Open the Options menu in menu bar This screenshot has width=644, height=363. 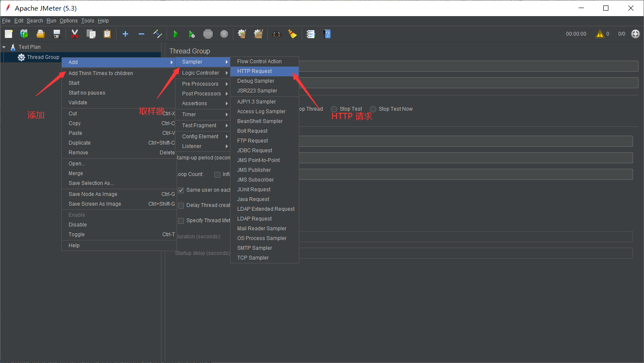[69, 21]
